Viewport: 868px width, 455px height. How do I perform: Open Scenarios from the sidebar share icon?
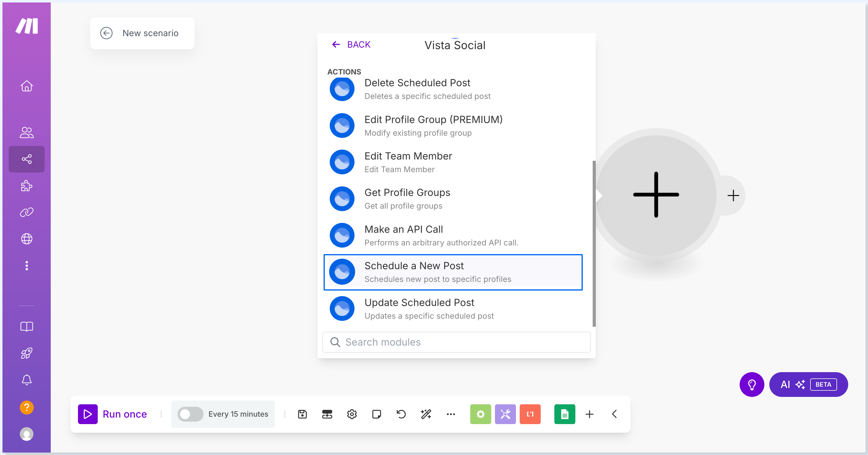point(27,159)
